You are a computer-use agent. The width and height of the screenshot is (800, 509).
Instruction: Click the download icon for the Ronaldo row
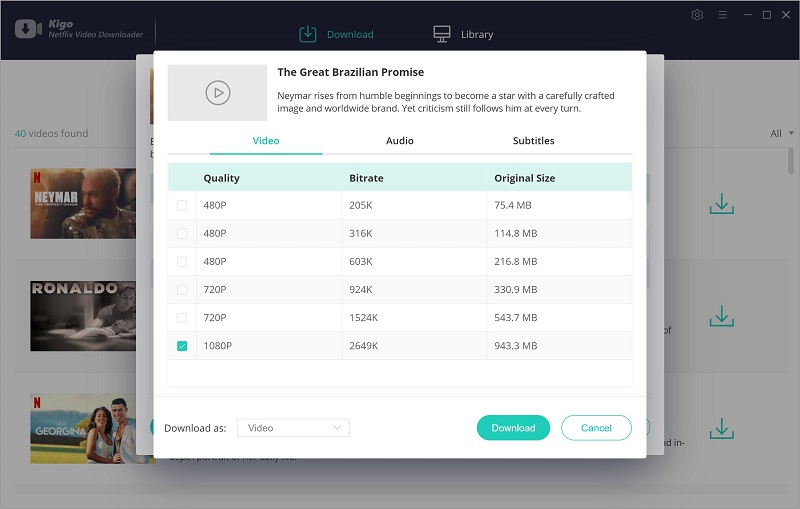[x=721, y=316]
